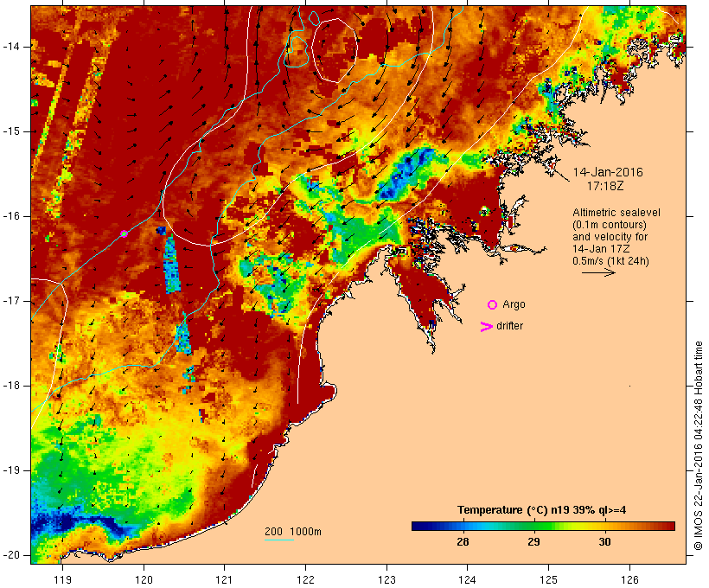Screen dimensions: 709x588
Task: Click the '-14' latitude axis label
Action: point(11,47)
